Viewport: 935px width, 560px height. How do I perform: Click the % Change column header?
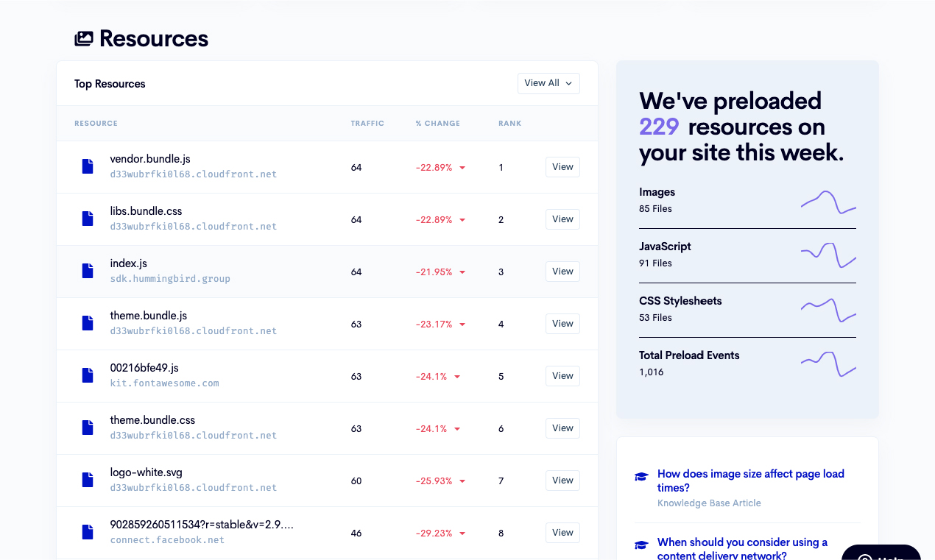437,124
